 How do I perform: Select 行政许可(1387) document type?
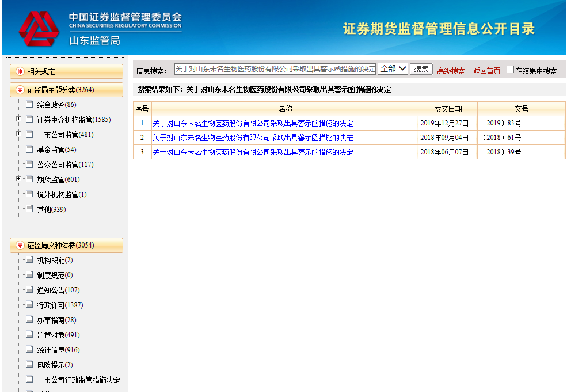(x=60, y=305)
